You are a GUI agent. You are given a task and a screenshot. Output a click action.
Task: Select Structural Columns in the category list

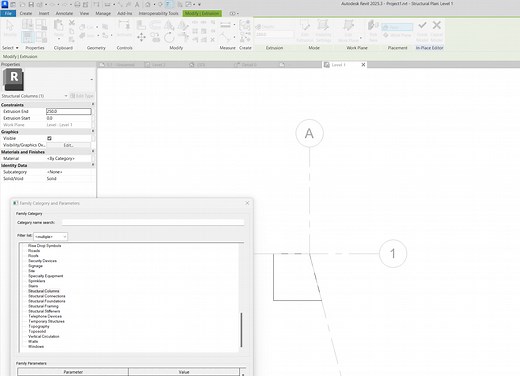click(44, 291)
